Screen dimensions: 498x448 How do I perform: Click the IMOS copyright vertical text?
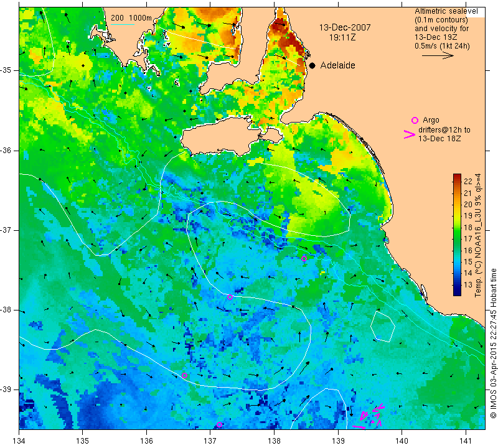pos(493,343)
